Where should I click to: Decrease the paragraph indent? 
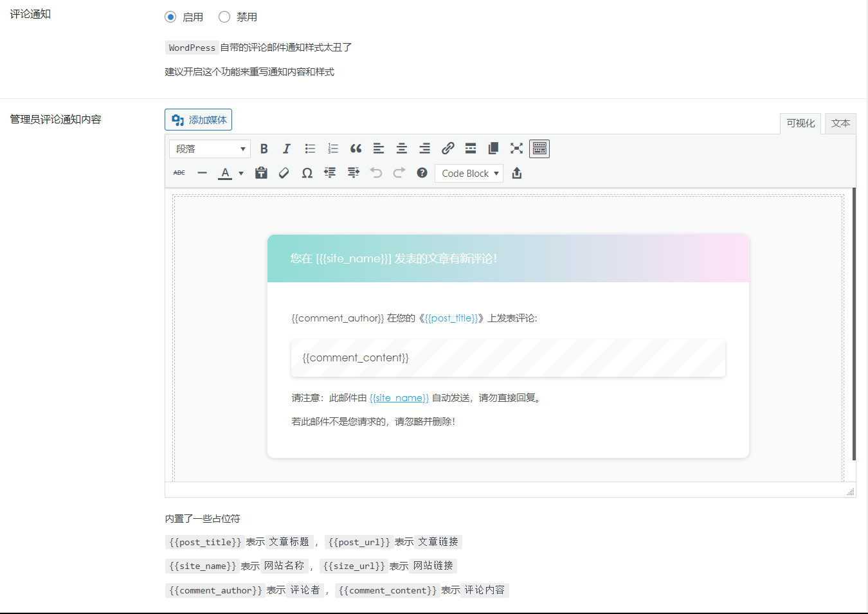click(330, 173)
